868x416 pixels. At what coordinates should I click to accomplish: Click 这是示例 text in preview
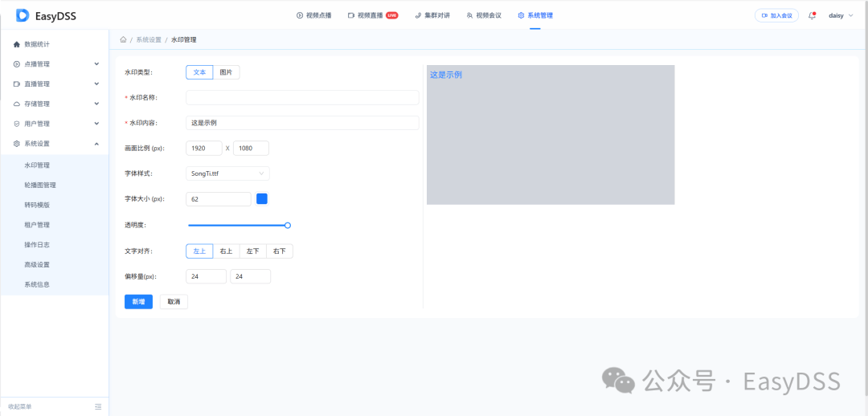point(446,75)
